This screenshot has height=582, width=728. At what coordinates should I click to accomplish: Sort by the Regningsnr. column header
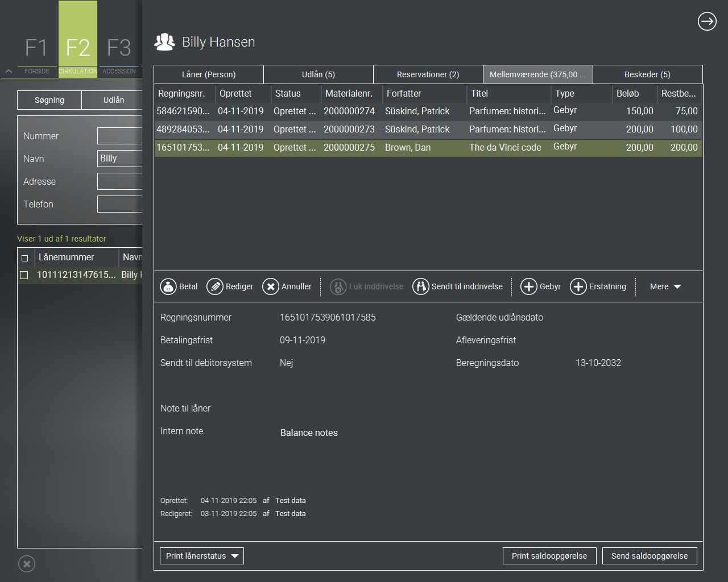pos(184,93)
